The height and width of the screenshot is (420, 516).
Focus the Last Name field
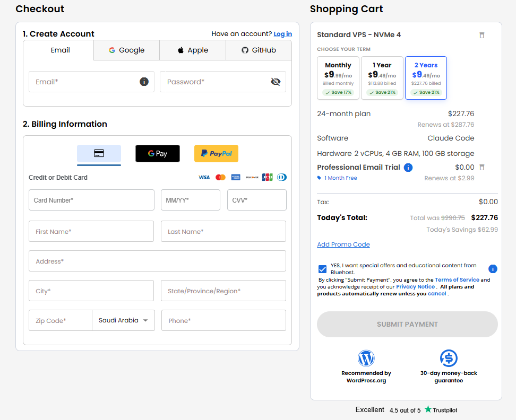(x=223, y=231)
